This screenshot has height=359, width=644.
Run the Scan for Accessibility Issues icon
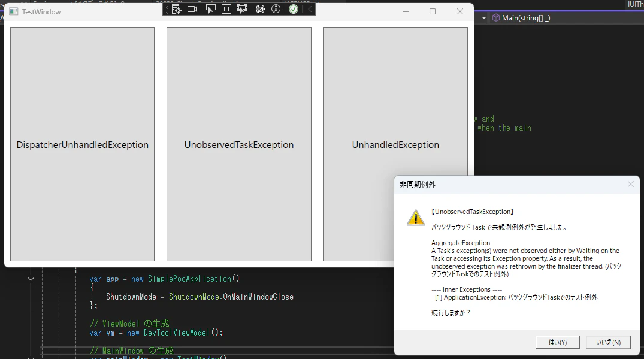click(x=276, y=9)
